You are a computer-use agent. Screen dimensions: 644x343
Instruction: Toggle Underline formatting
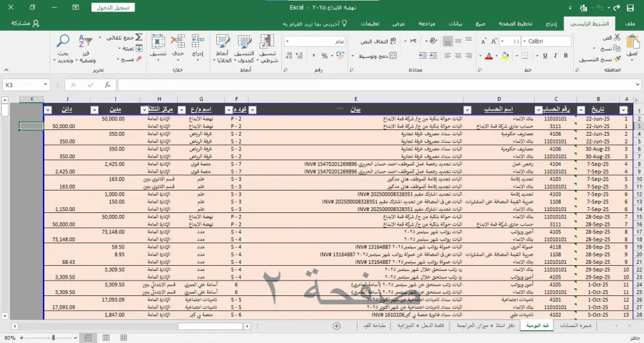545,55
